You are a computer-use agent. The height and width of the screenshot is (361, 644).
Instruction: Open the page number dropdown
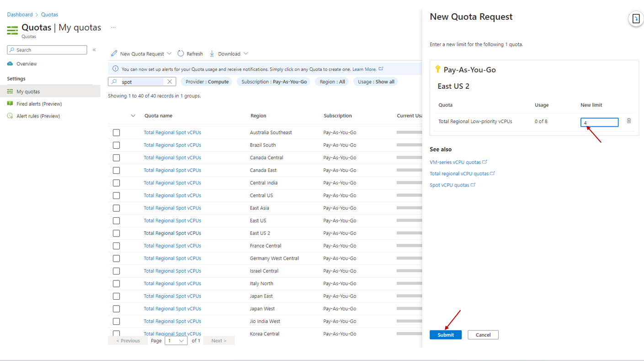[176, 340]
